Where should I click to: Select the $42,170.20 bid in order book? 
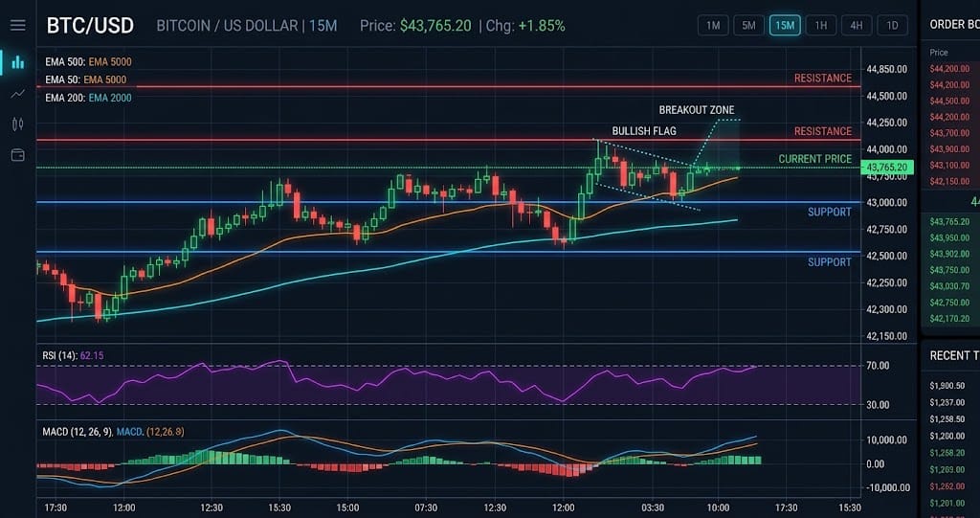click(x=950, y=319)
